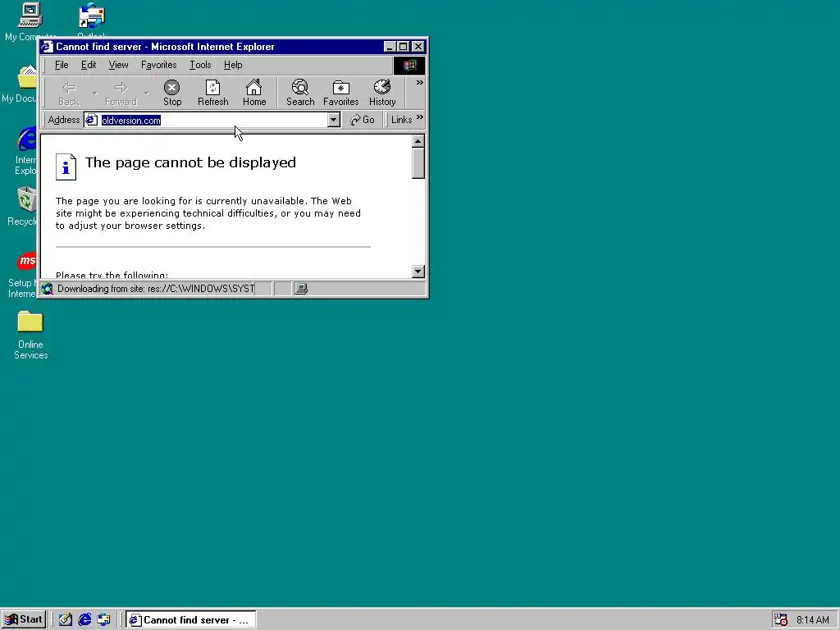Go to the Home page

254,94
